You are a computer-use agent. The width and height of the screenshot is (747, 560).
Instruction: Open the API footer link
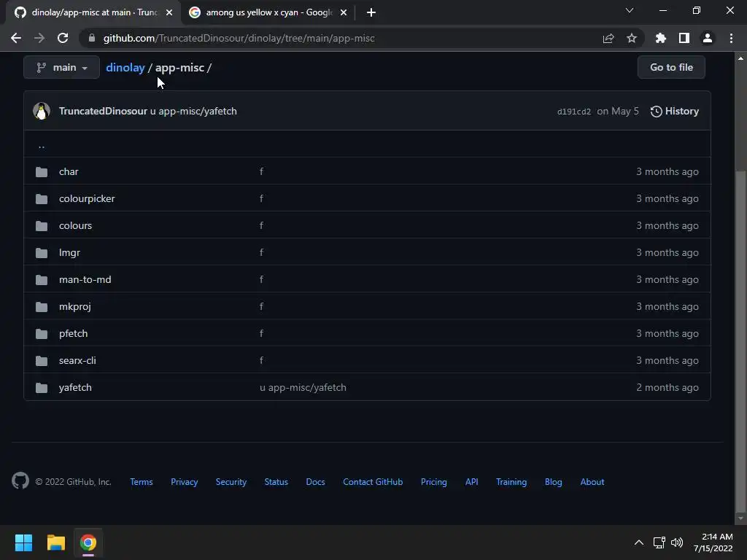(x=472, y=482)
